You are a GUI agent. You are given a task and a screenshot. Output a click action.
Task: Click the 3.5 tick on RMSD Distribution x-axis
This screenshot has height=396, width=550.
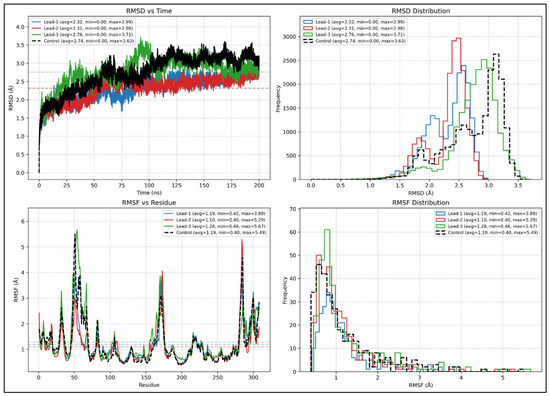[518, 185]
